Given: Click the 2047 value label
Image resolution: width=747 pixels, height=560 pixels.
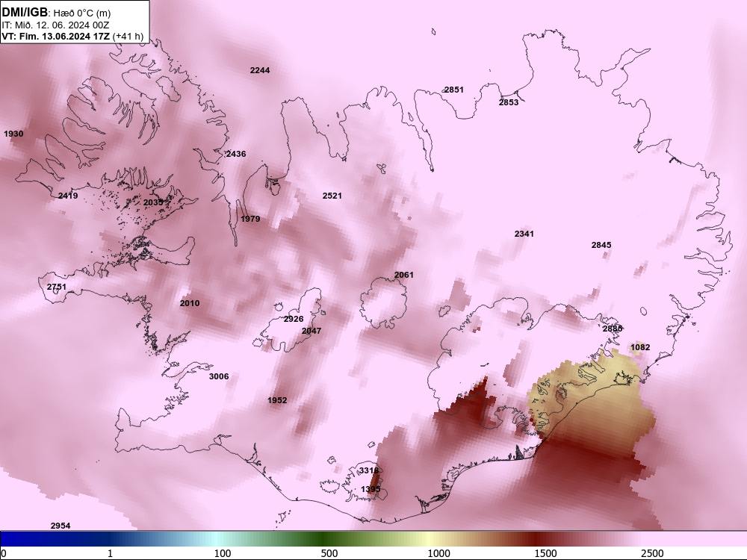Looking at the screenshot, I should 311,331.
